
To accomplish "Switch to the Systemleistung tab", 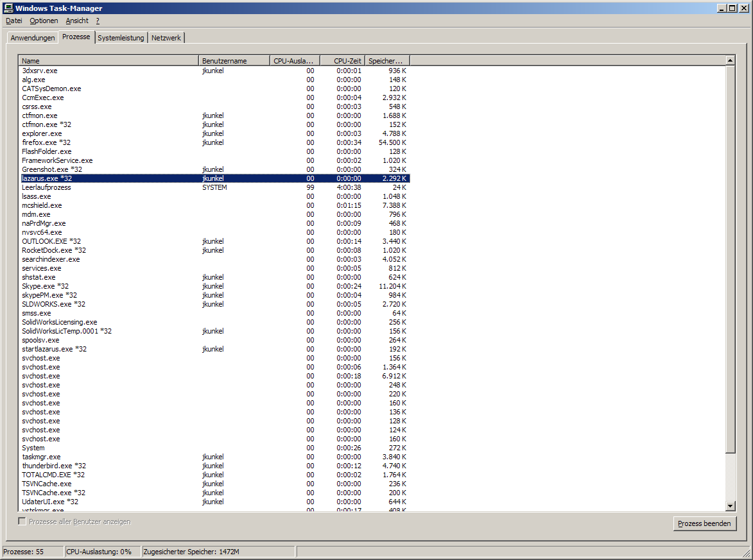I will point(121,38).
